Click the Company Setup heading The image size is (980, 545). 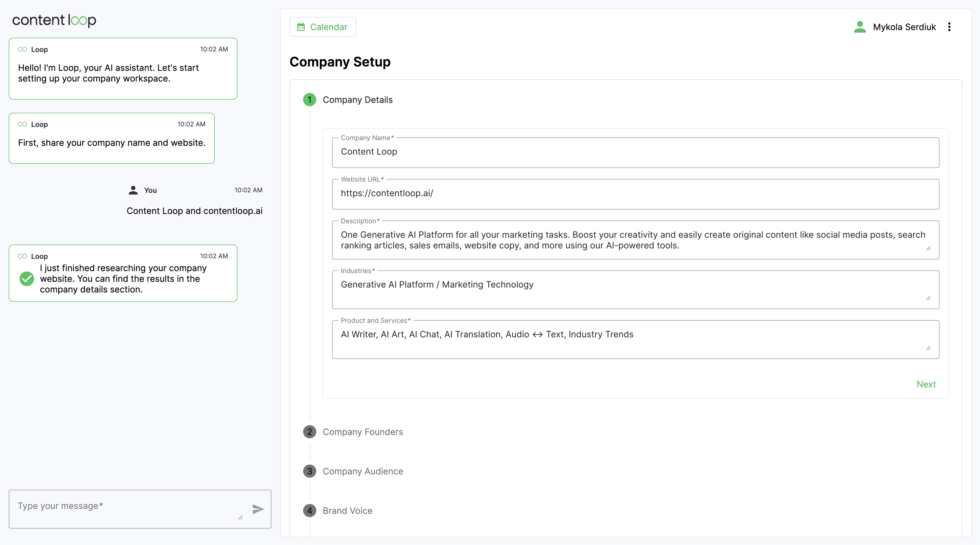[340, 62]
